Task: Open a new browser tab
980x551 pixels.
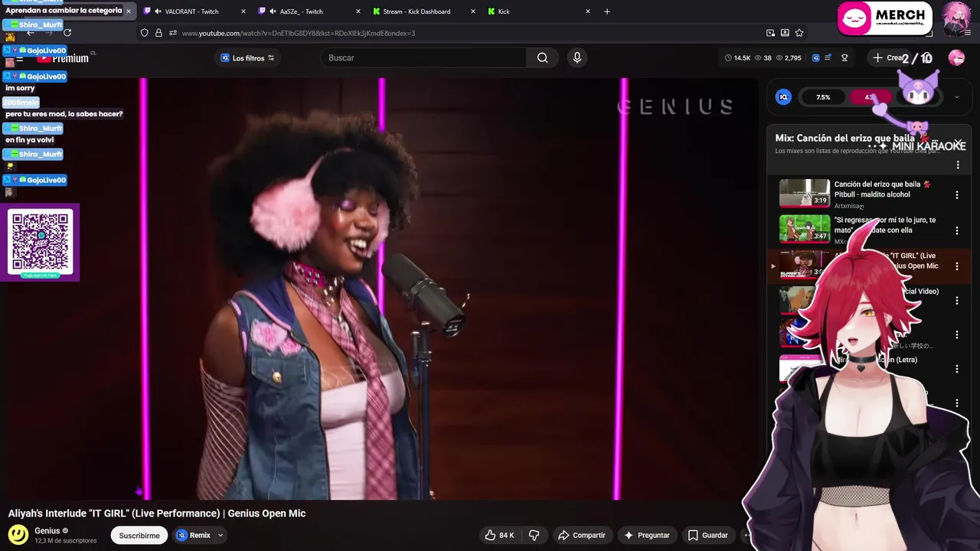Action: [607, 11]
